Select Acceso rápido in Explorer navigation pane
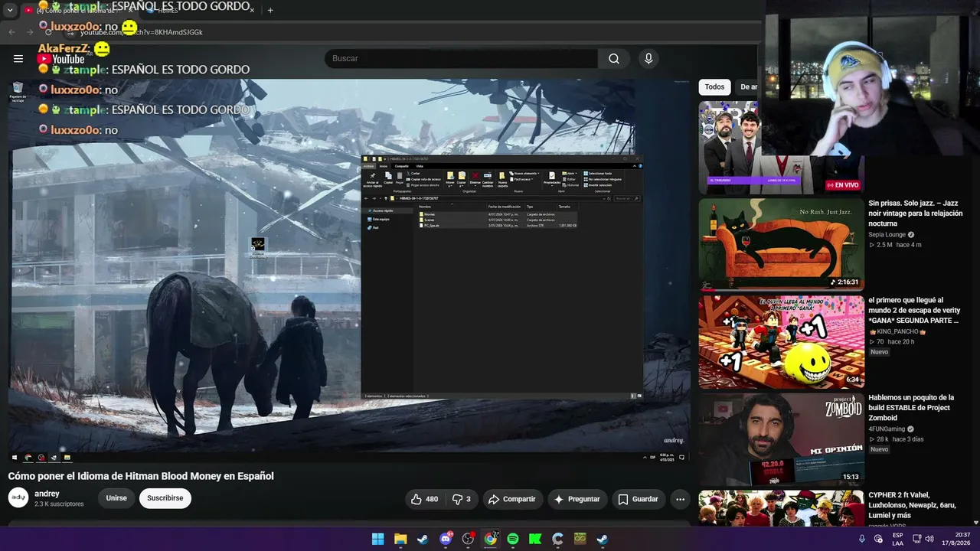The width and height of the screenshot is (980, 551). pos(382,210)
